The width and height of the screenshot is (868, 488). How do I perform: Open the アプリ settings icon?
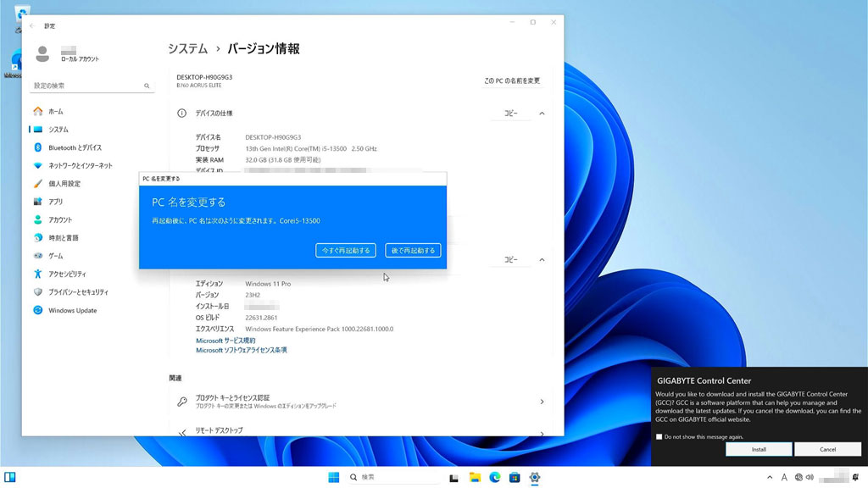[37, 202]
